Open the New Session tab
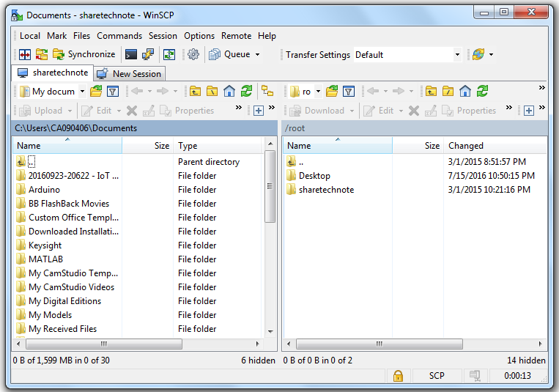559x392 pixels. [130, 74]
